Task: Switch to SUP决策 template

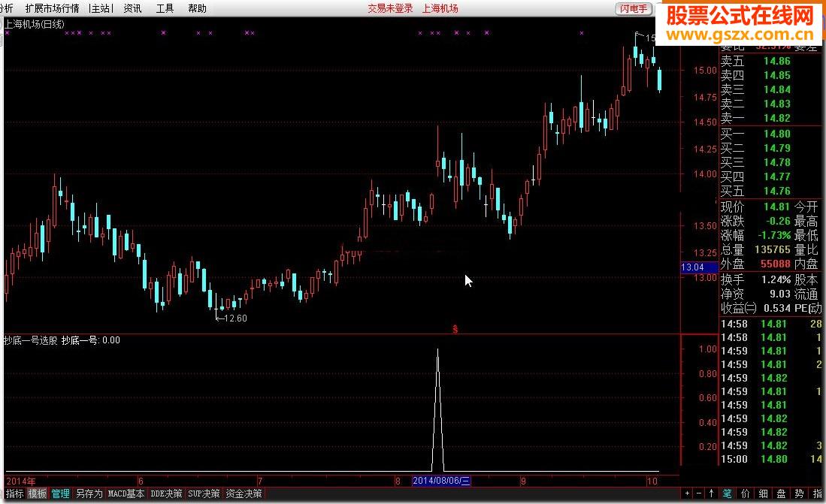Action: 204,493
